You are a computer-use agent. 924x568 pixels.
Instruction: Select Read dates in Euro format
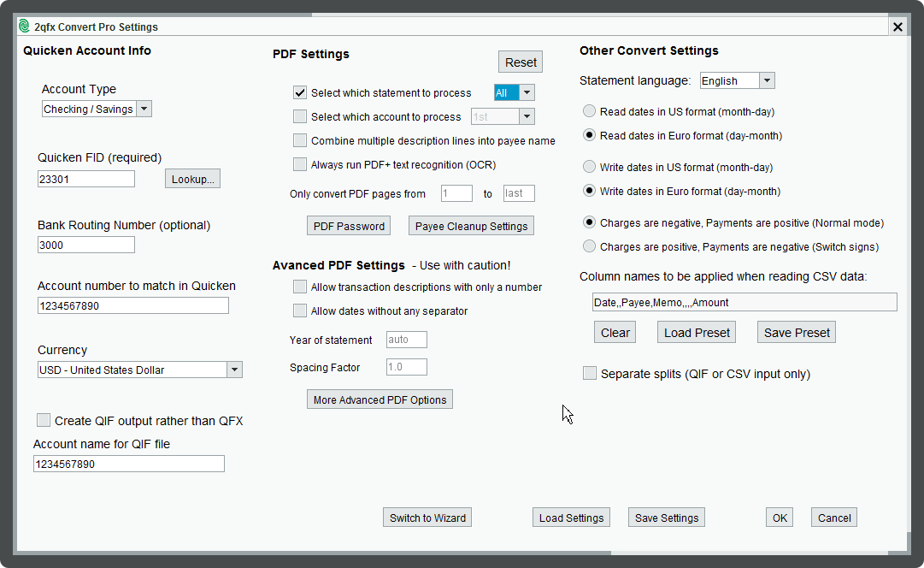pyautogui.click(x=589, y=135)
